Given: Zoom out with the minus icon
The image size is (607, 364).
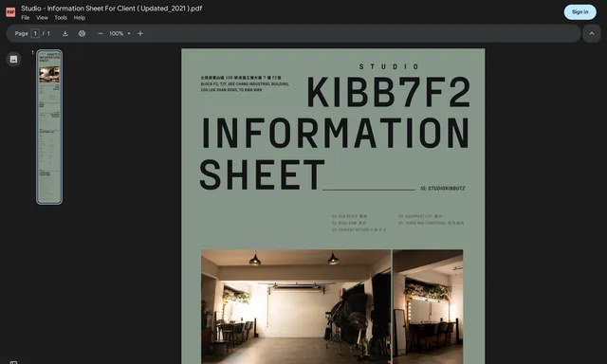Looking at the screenshot, I should click(101, 34).
